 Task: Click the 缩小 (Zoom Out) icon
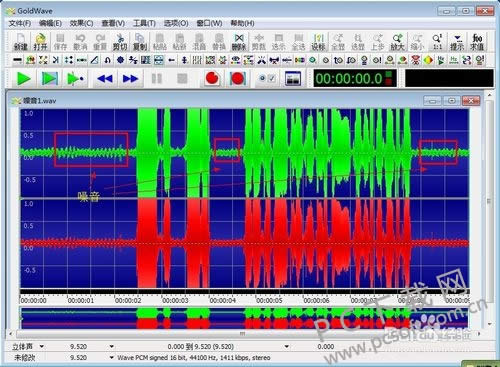(x=417, y=42)
